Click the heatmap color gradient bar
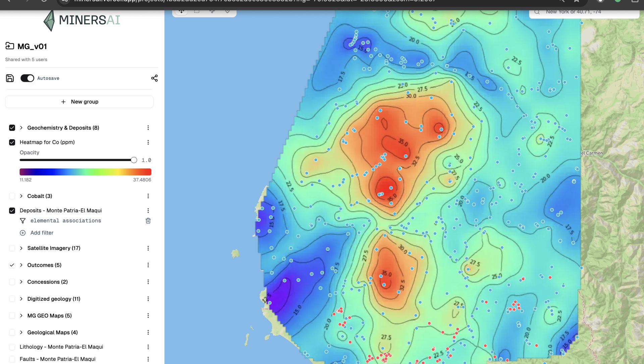This screenshot has width=644, height=364. [x=86, y=172]
